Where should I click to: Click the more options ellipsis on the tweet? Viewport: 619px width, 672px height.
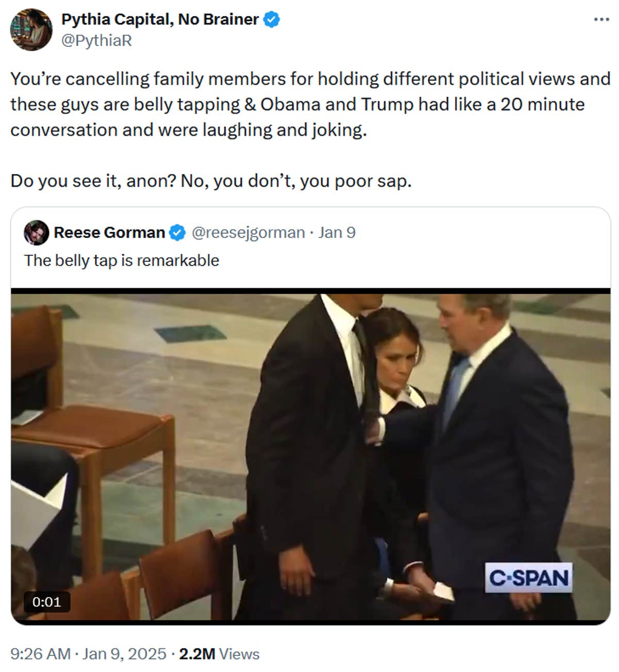tap(602, 19)
